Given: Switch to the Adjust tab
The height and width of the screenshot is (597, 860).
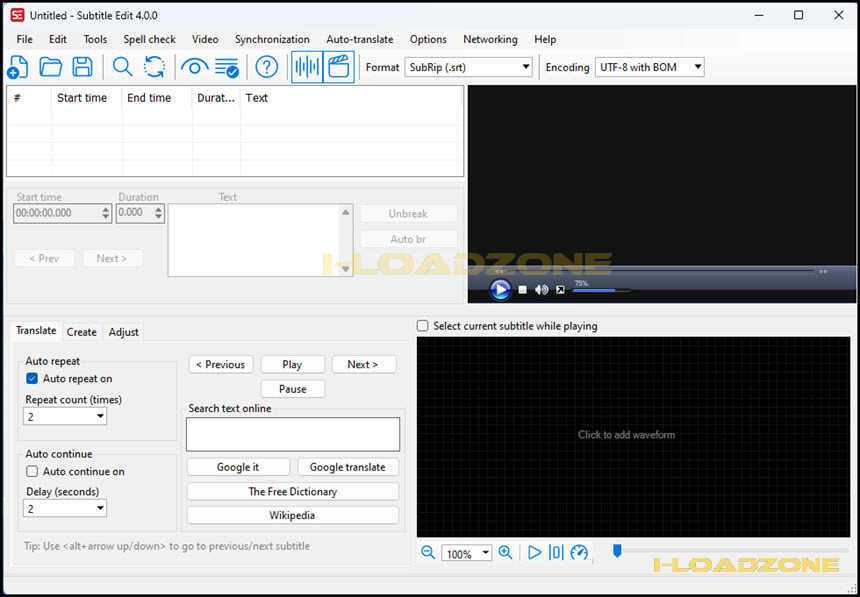Looking at the screenshot, I should point(123,332).
